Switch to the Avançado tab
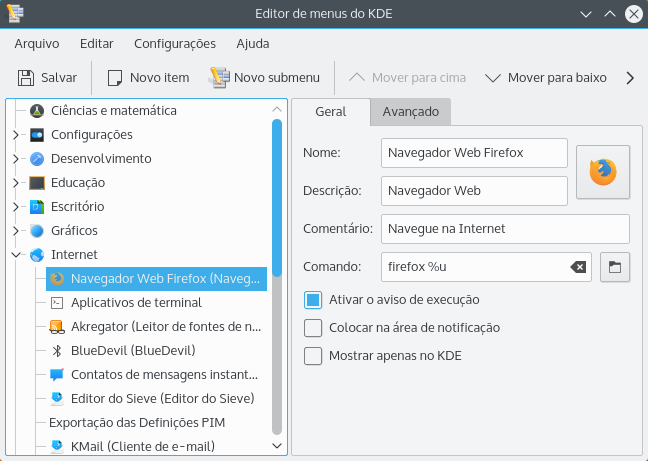The height and width of the screenshot is (461, 648). pyautogui.click(x=410, y=111)
